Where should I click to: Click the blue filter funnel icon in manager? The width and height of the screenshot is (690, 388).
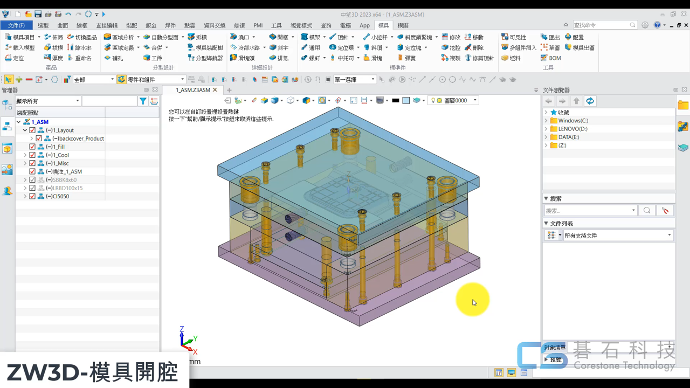pos(143,101)
